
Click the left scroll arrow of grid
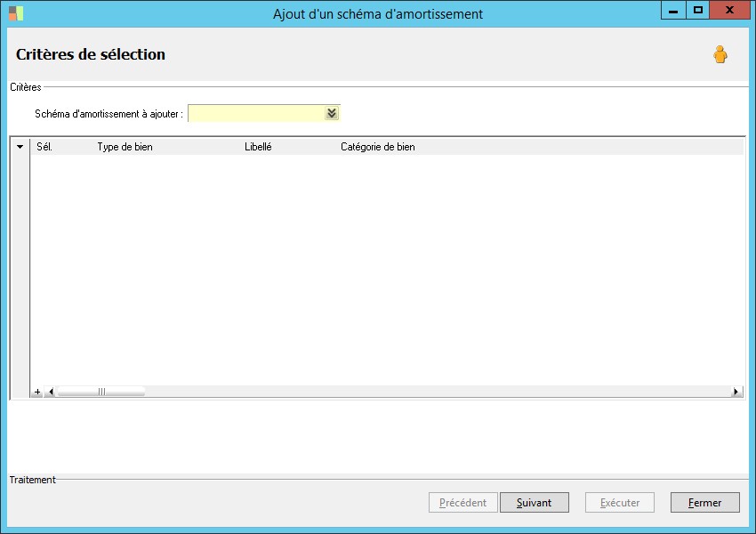click(x=51, y=392)
